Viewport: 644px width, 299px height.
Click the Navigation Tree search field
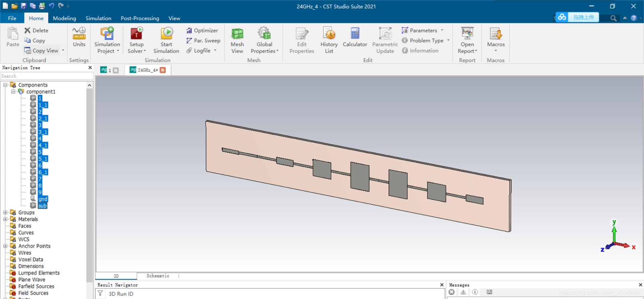pyautogui.click(x=47, y=76)
